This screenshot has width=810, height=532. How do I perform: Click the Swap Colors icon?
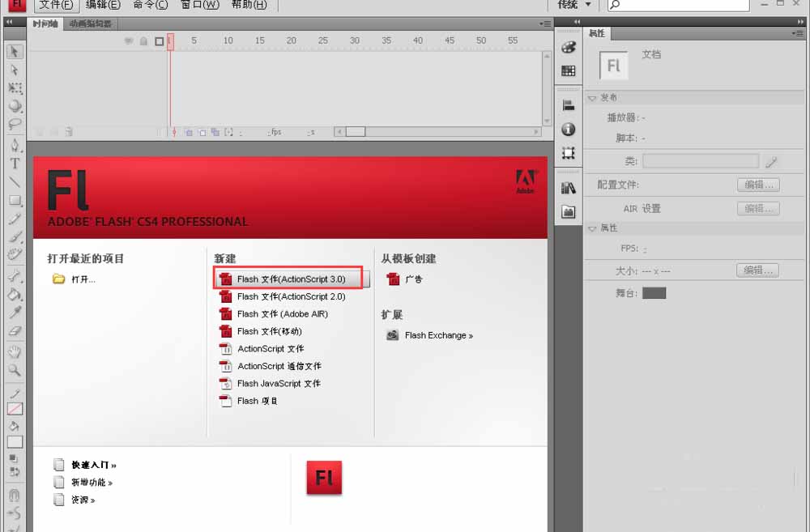(x=15, y=471)
